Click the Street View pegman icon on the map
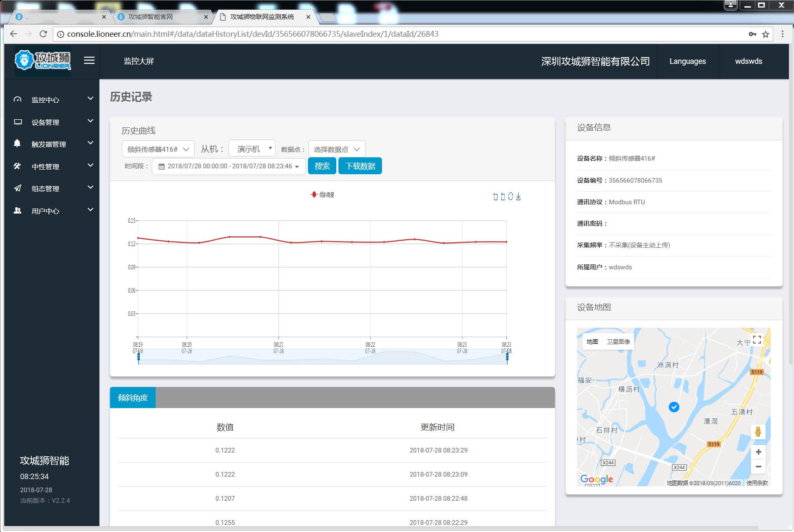The height and width of the screenshot is (532, 794). pos(758,431)
